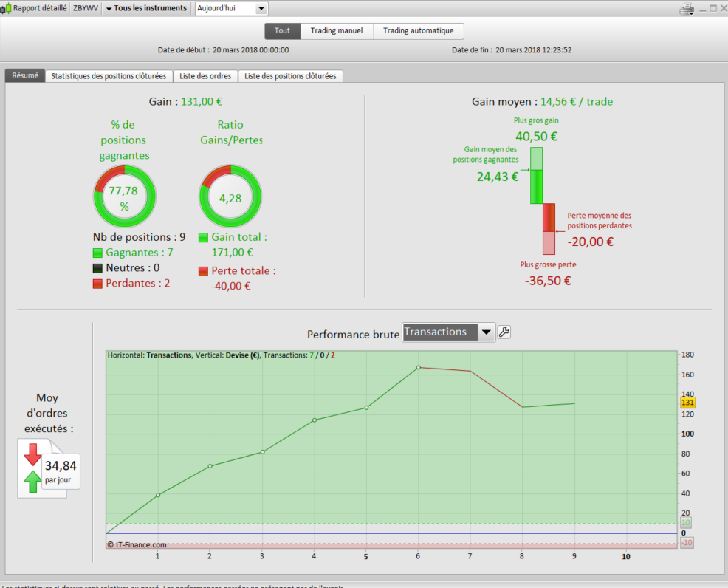Open the Liste des ordres tab

(205, 76)
